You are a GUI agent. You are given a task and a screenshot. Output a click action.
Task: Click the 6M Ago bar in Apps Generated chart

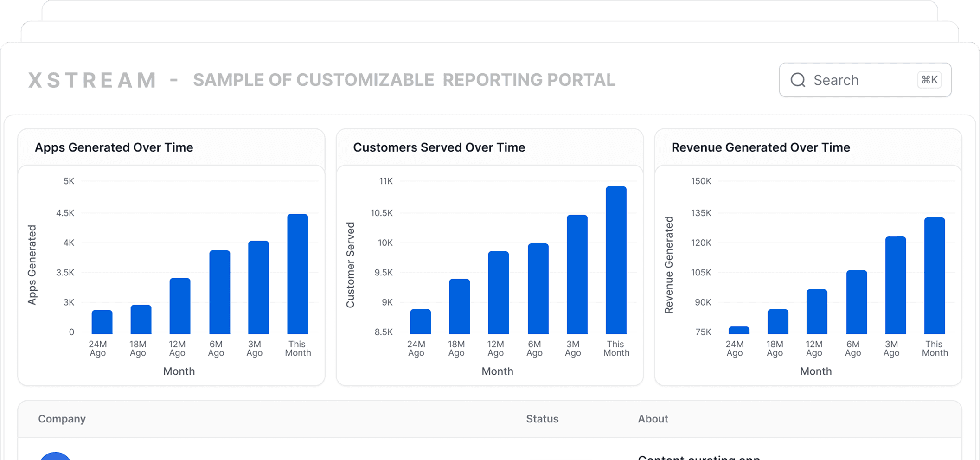pos(220,292)
